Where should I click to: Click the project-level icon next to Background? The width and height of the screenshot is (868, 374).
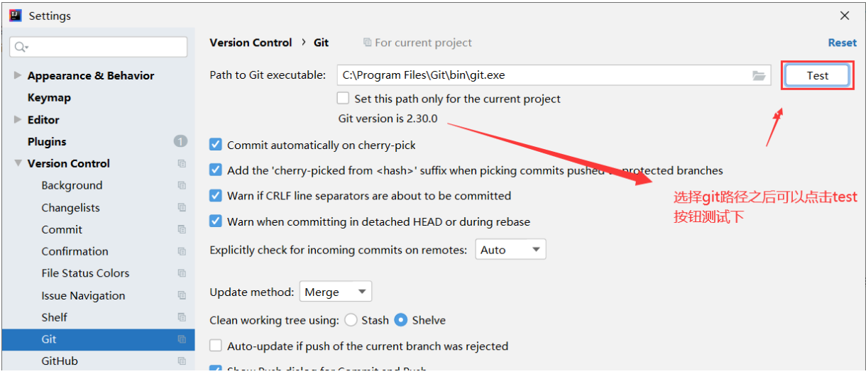click(182, 186)
